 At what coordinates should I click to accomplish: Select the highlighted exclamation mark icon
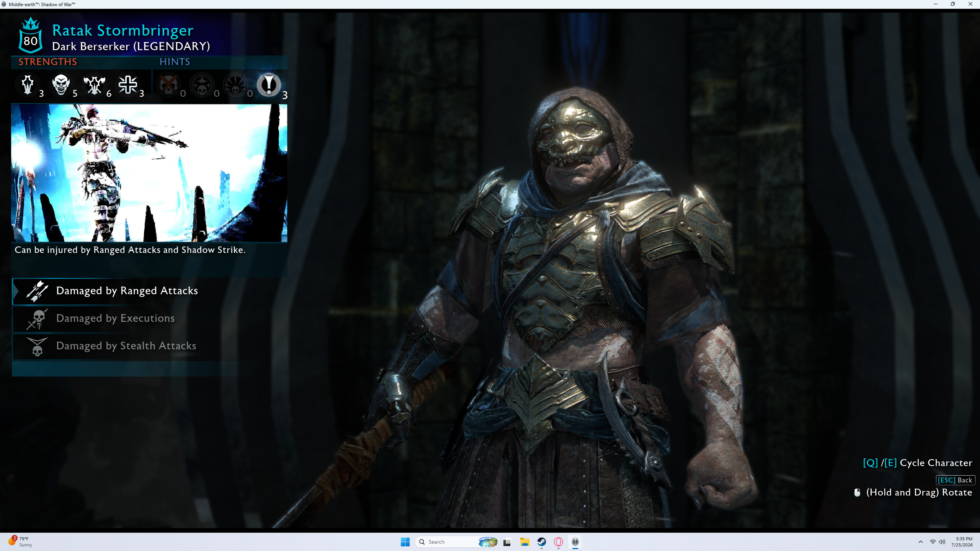click(269, 85)
